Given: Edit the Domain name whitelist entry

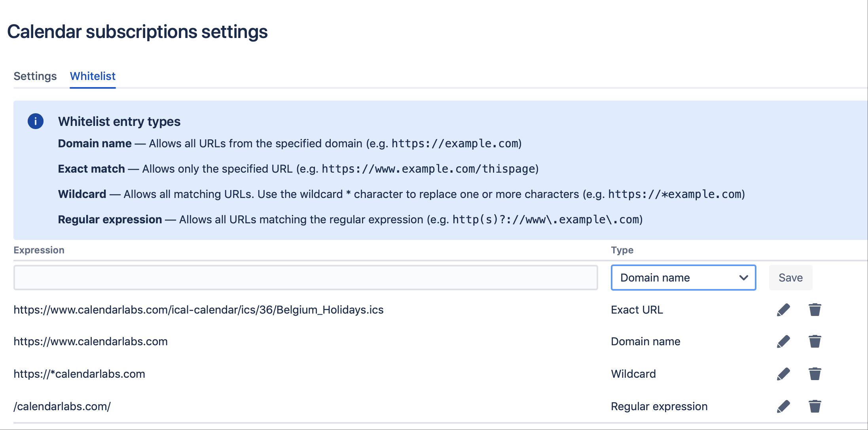Looking at the screenshot, I should pyautogui.click(x=783, y=342).
